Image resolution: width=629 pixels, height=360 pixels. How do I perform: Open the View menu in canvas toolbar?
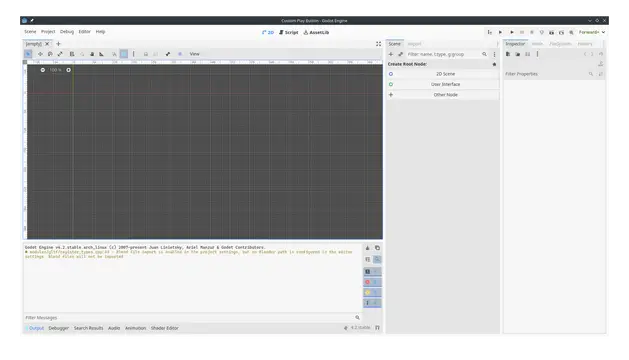(195, 54)
